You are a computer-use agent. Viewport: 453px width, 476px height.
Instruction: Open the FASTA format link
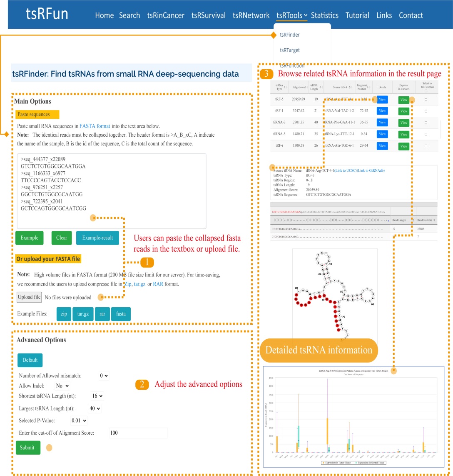(95, 126)
